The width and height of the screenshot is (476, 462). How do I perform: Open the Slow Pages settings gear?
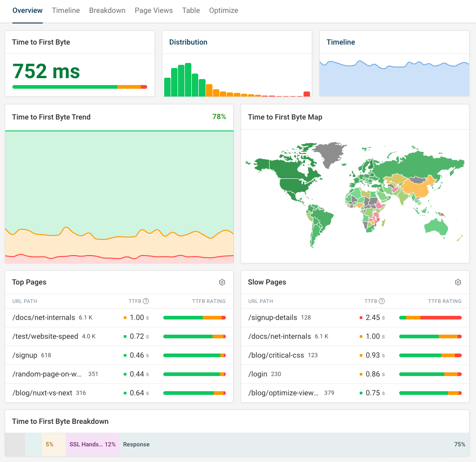click(458, 282)
